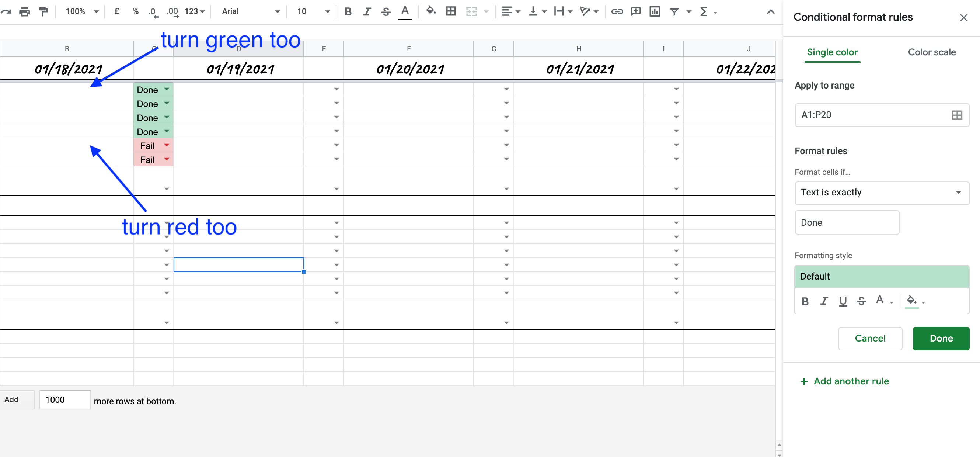Image resolution: width=980 pixels, height=457 pixels.
Task: Switch to the Color scale tab
Action: pos(932,52)
